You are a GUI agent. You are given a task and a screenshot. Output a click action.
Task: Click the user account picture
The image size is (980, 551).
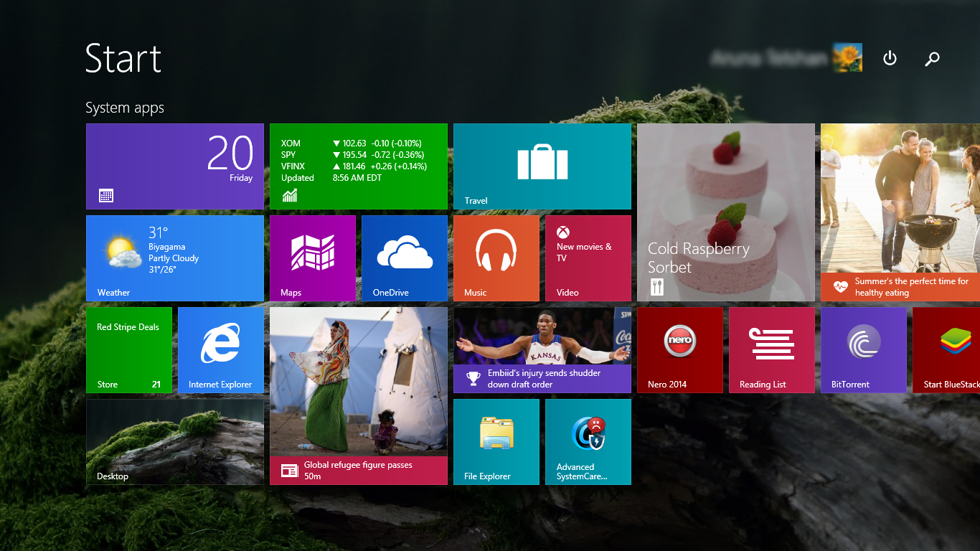point(847,57)
